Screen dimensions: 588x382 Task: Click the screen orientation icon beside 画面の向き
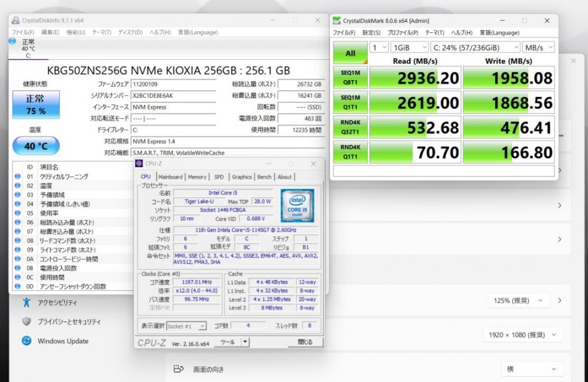tap(179, 369)
